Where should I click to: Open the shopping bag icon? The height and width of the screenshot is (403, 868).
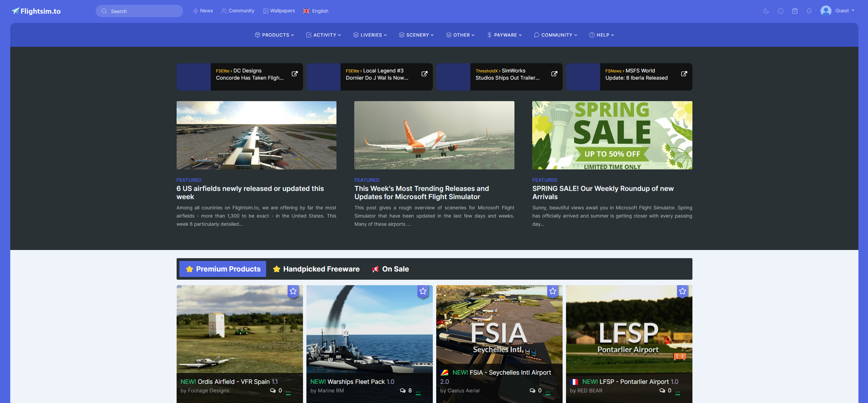[x=795, y=11]
